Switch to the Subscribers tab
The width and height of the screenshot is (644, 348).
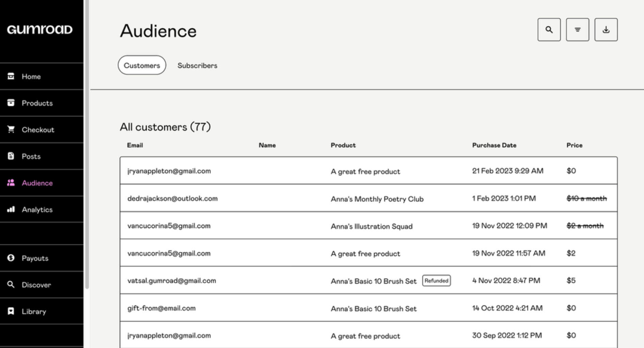tap(197, 65)
